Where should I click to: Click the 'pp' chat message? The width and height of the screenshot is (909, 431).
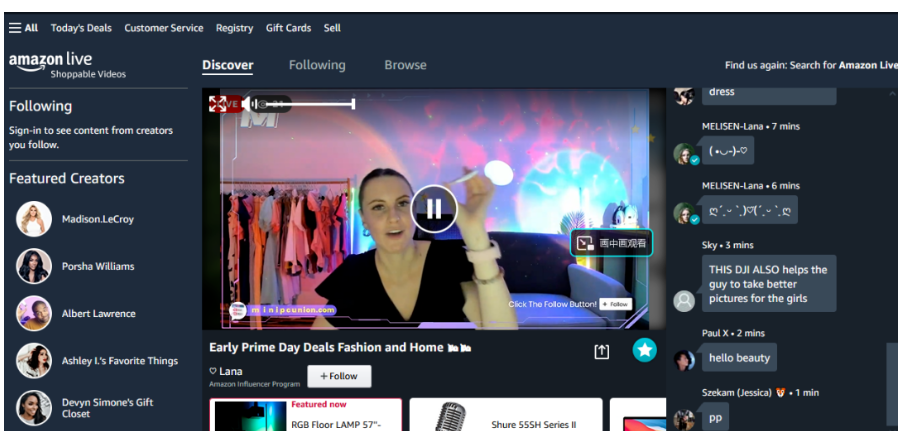coord(715,417)
